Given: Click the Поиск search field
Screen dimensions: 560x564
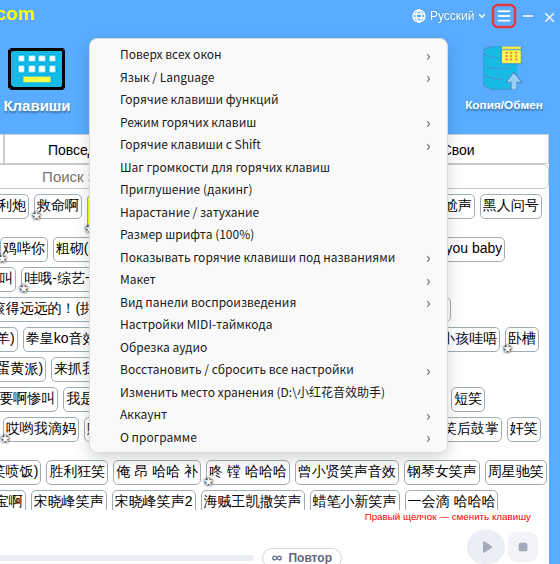Looking at the screenshot, I should 45,177.
